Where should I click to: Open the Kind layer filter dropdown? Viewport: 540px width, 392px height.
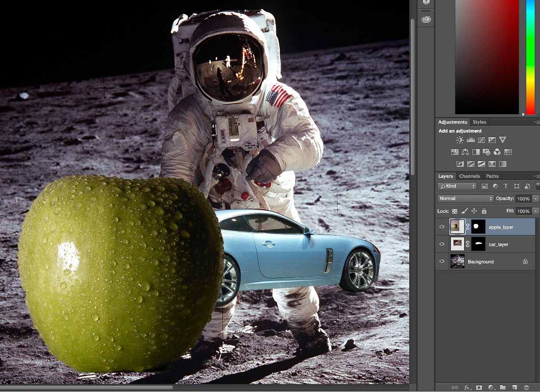(x=457, y=186)
